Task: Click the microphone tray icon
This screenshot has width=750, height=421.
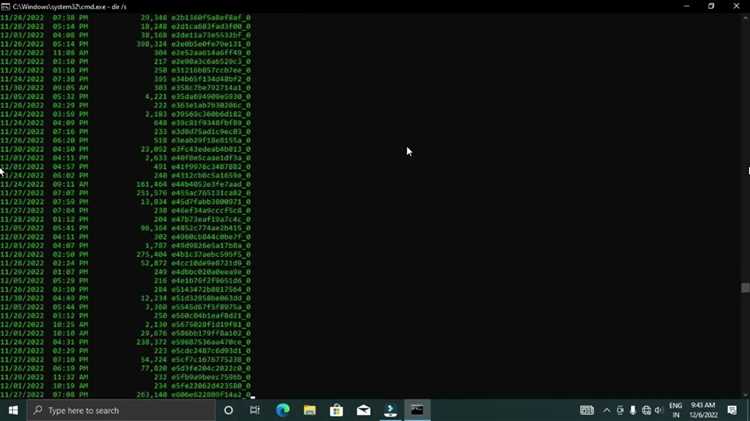Action: (633, 410)
